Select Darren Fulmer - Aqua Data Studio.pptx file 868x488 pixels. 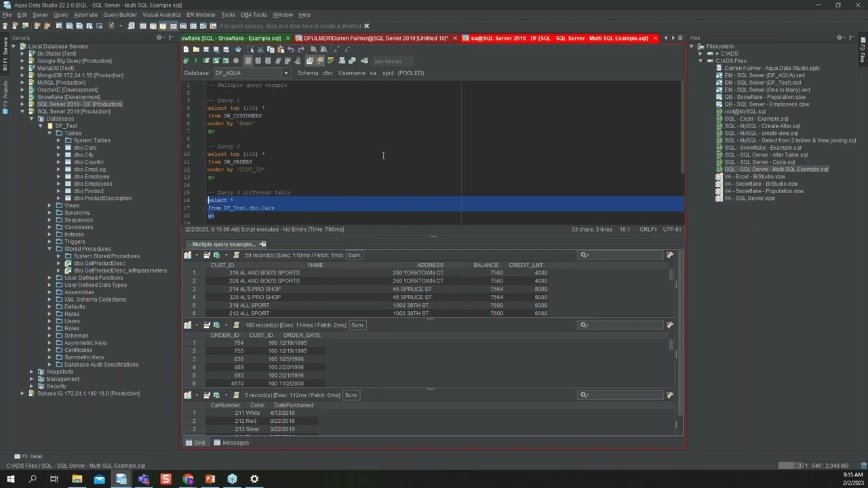pyautogui.click(x=772, y=68)
